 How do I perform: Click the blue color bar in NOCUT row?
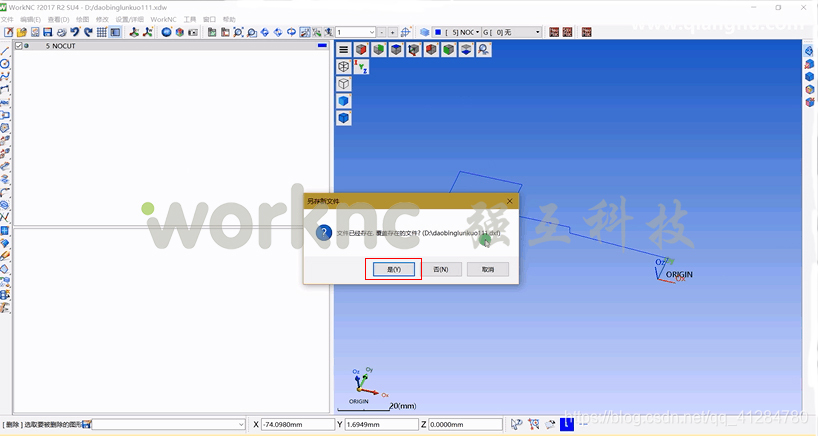(322, 45)
